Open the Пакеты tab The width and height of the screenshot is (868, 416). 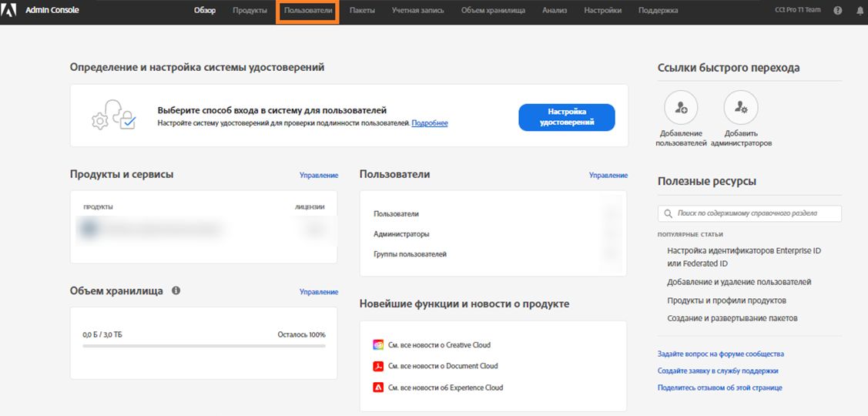click(362, 11)
